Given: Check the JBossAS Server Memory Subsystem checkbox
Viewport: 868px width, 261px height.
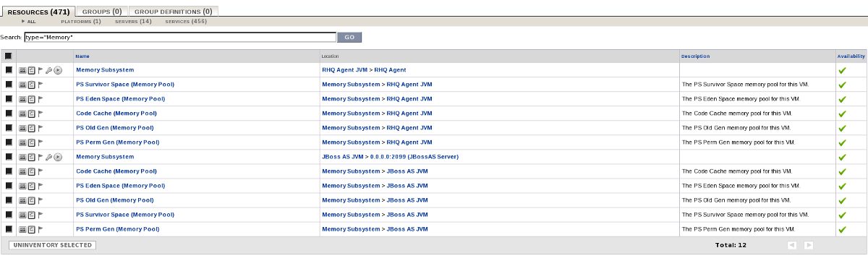Looking at the screenshot, I should [x=9, y=157].
